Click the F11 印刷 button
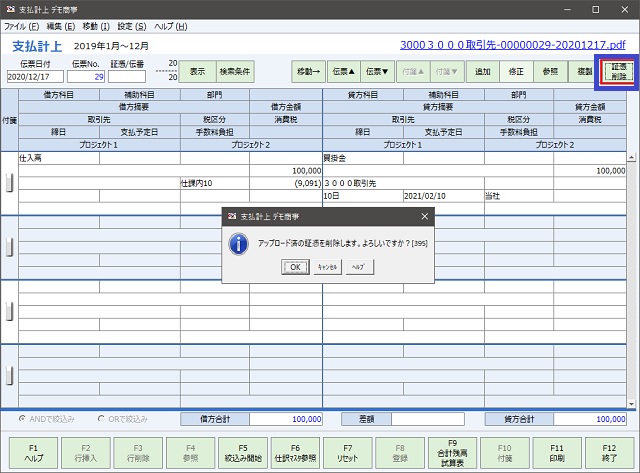This screenshot has width=640, height=473. (x=557, y=453)
